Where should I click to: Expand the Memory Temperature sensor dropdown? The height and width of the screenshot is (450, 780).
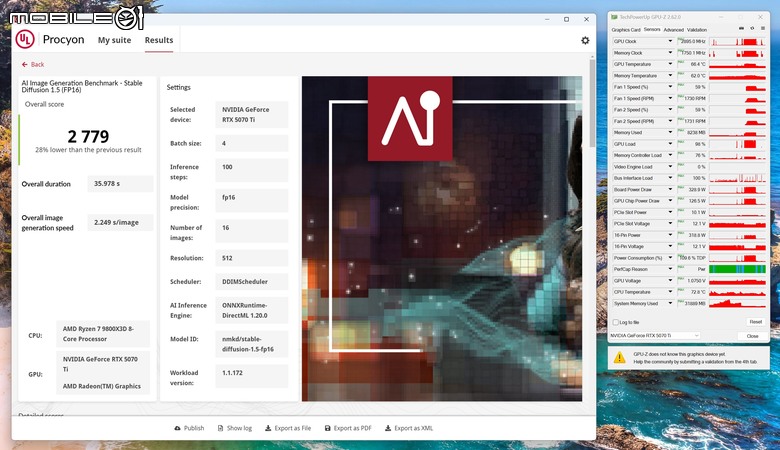[x=670, y=76]
